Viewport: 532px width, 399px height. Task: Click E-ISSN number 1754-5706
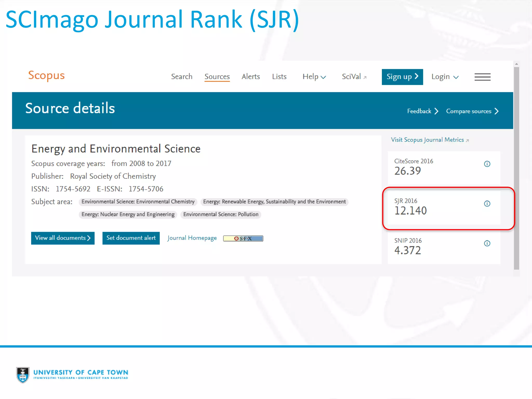146,189
